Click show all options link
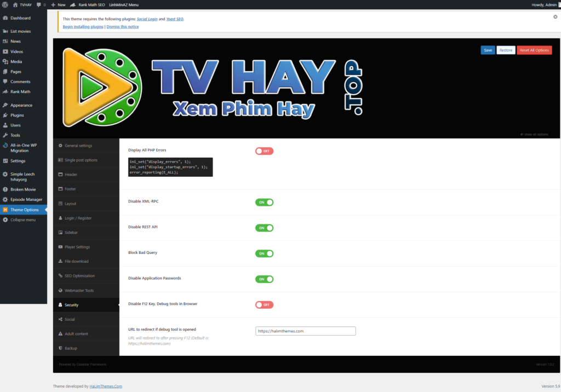Screen dimensions: 561x392 coord(534,135)
